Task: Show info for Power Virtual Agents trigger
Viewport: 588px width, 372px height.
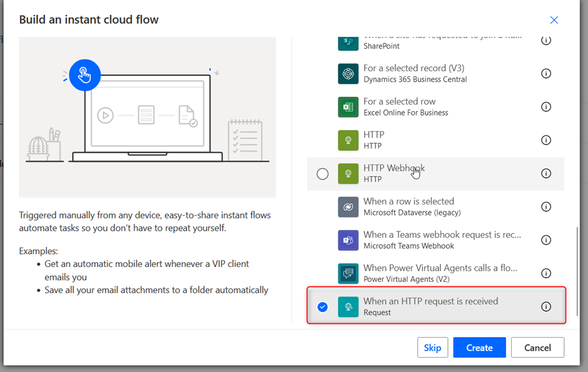Action: point(546,273)
